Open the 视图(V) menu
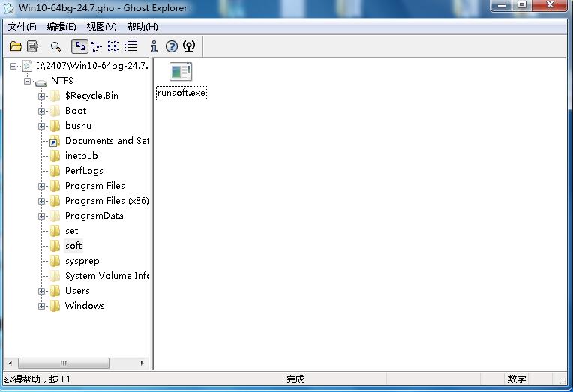Viewport: 573px width, 392px height. (x=101, y=27)
